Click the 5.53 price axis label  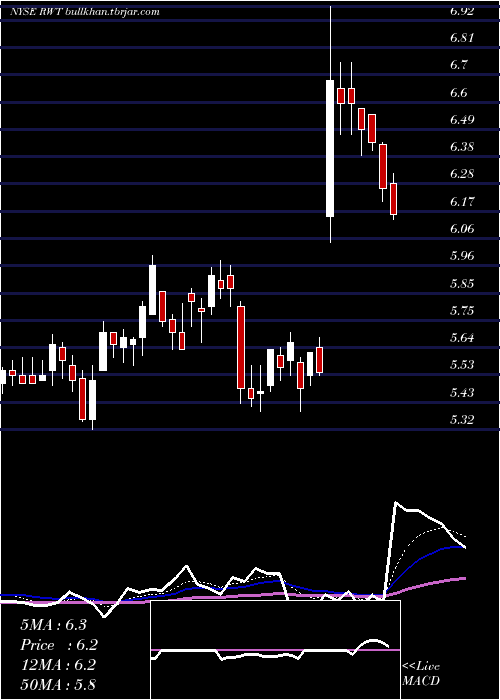[x=462, y=365]
